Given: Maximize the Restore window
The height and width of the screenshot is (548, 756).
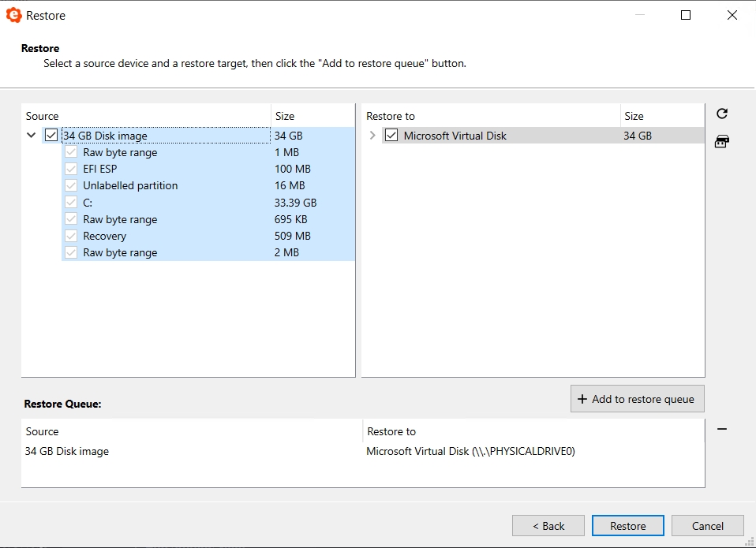Looking at the screenshot, I should 686,16.
